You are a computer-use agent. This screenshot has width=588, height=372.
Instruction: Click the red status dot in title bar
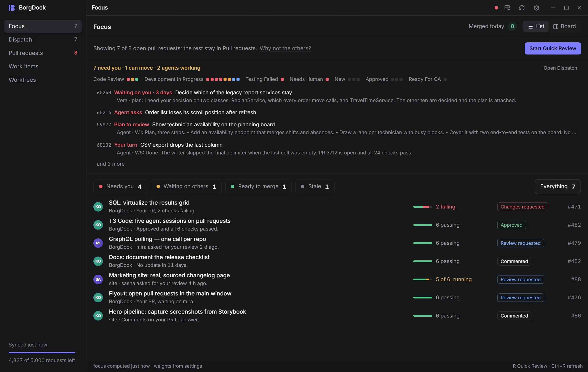(x=496, y=8)
